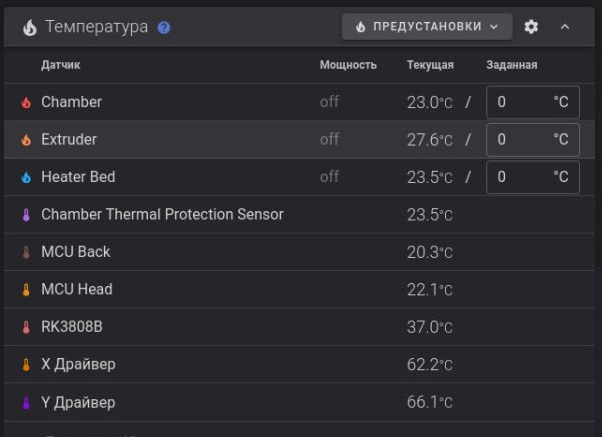602x437 pixels.
Task: Click the X Драйвер thermometer icon
Action: tap(26, 365)
